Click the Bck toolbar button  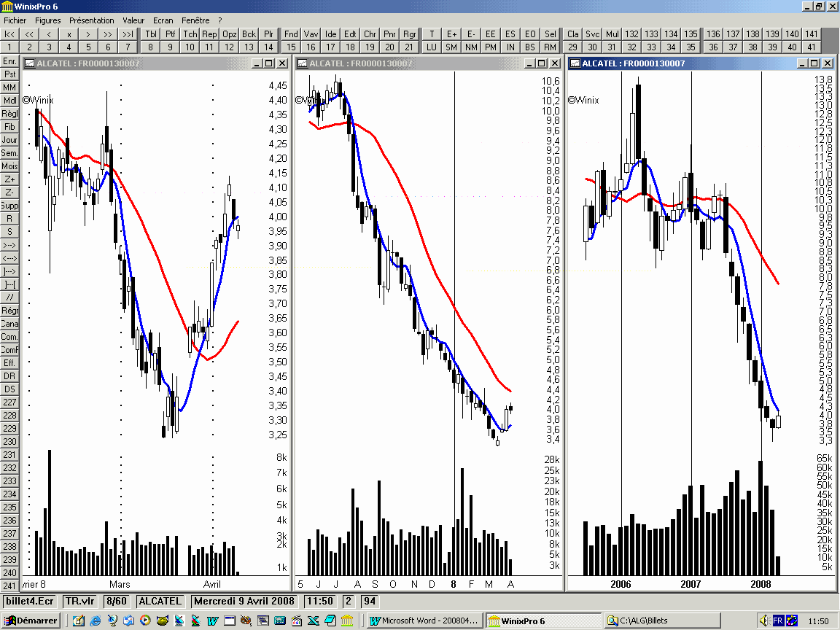[x=249, y=34]
